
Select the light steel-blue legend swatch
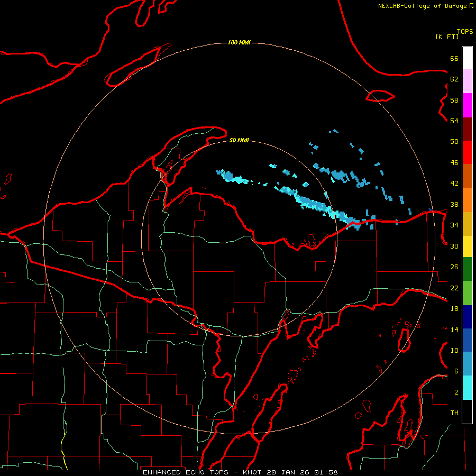pyautogui.click(x=467, y=364)
